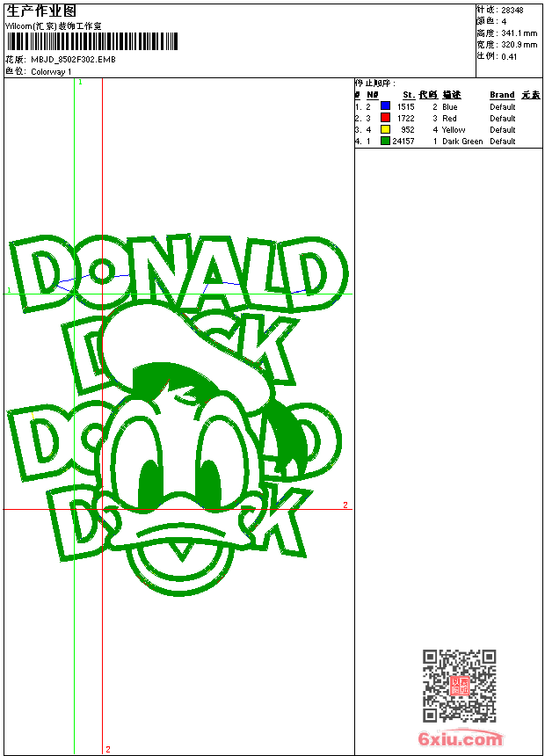The width and height of the screenshot is (545, 756).
Task: Select the Yellow description text
Action: coord(454,130)
